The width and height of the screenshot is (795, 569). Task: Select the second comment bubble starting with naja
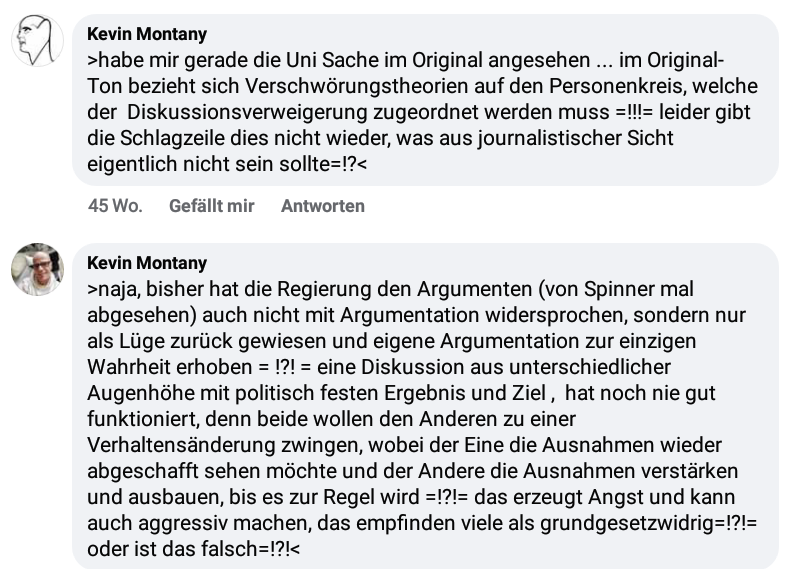[425, 406]
